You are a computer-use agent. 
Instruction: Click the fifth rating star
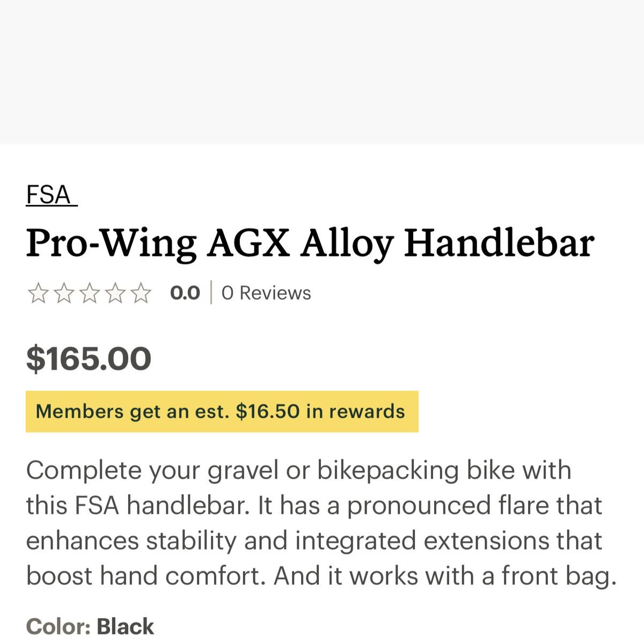(141, 294)
